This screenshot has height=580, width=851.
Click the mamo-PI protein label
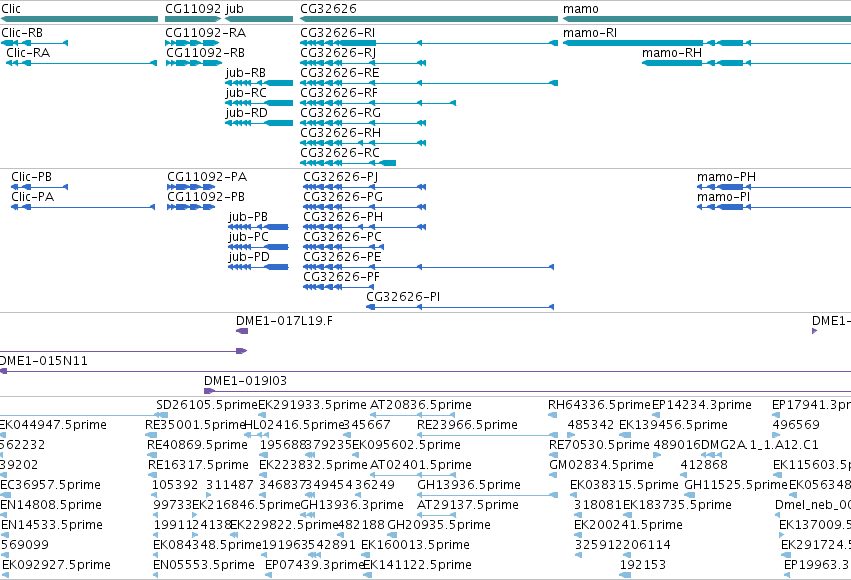(723, 197)
